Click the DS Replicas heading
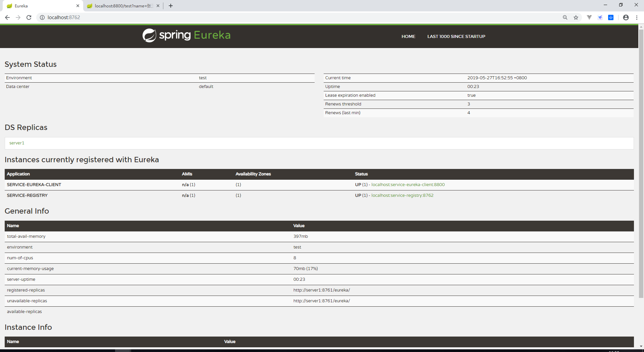 click(x=26, y=127)
